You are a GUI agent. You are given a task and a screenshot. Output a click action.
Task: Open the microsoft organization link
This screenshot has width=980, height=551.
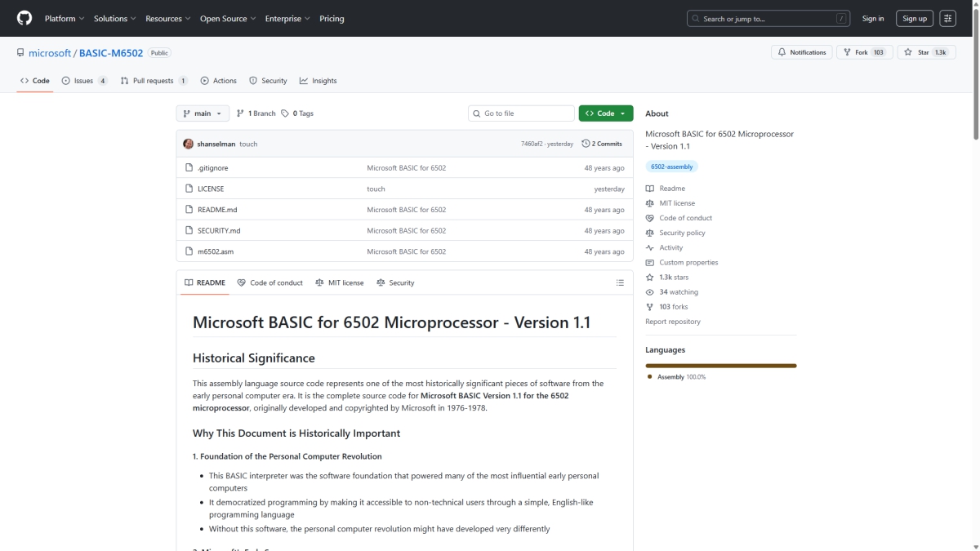click(50, 53)
